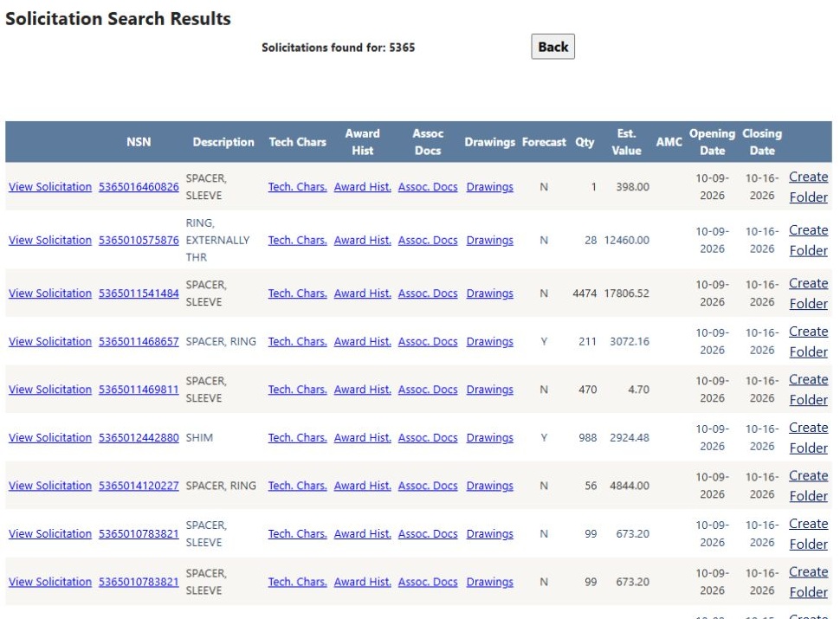840x619 pixels.
Task: Open Drawings for NSN 5365010575876
Action: (x=489, y=240)
